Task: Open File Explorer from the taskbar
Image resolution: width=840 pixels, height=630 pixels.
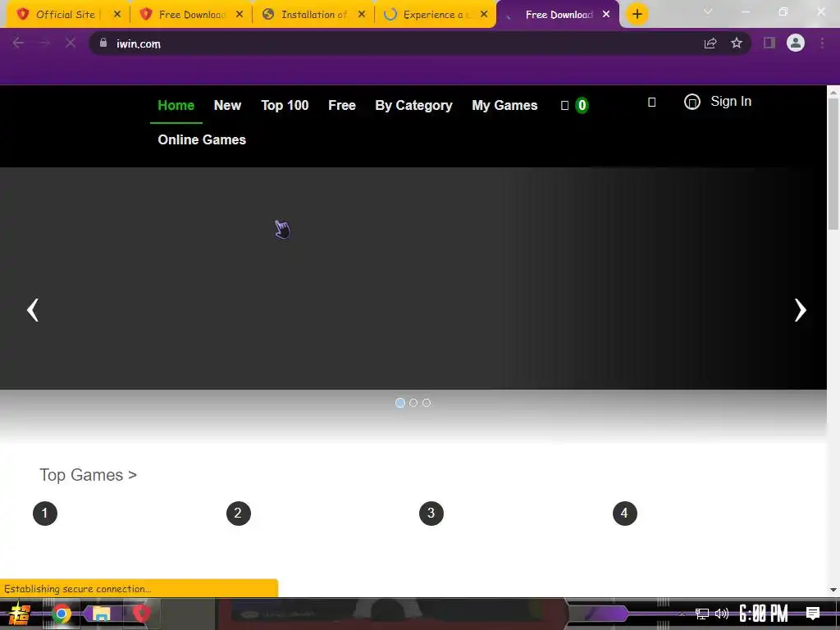Action: point(101,614)
